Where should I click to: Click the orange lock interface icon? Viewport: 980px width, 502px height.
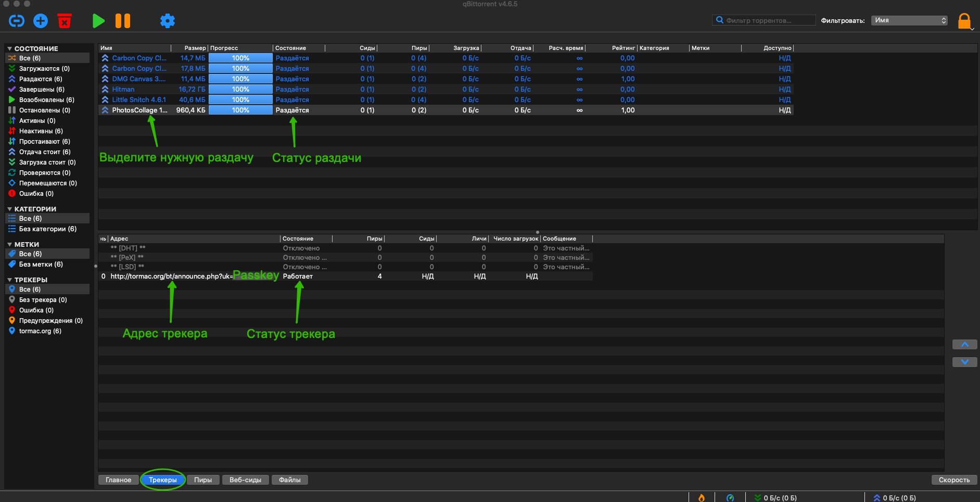tap(964, 21)
